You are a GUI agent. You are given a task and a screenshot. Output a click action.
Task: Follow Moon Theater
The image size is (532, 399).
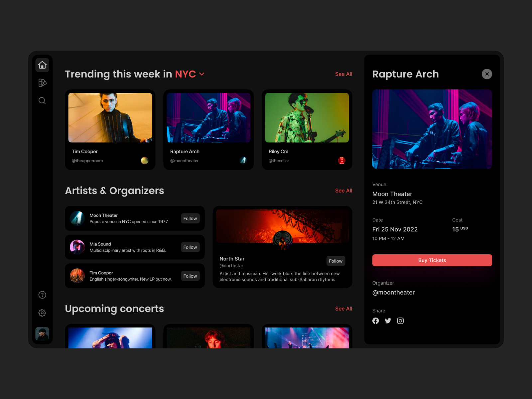[x=190, y=218]
